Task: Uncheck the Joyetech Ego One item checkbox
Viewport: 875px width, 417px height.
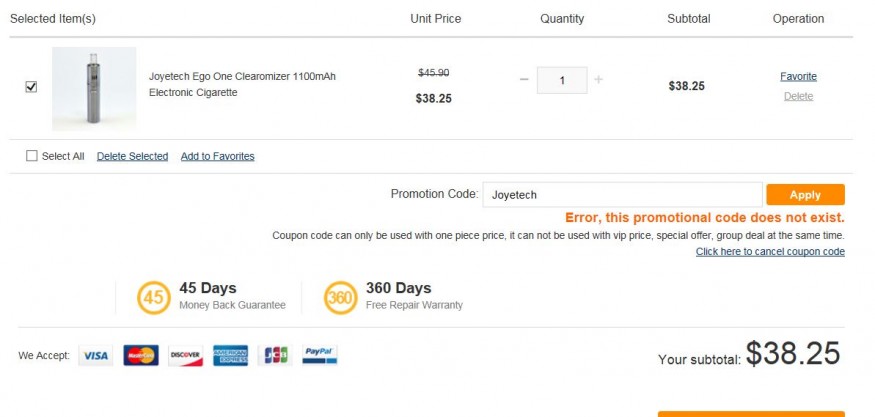Action: click(x=31, y=87)
